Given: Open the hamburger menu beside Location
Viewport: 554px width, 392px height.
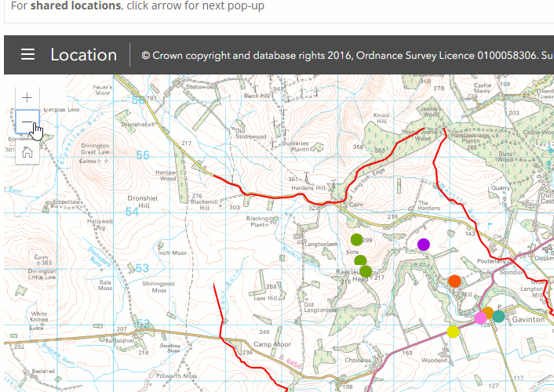Looking at the screenshot, I should tap(27, 54).
